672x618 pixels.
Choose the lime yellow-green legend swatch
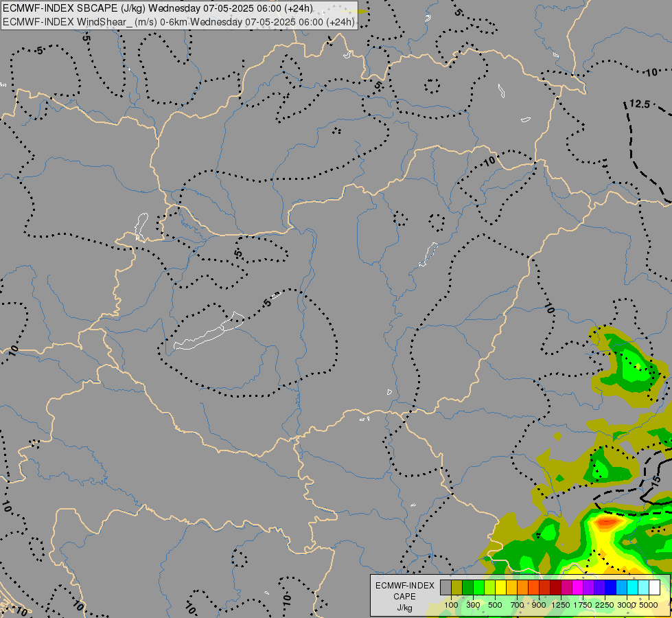coord(490,587)
